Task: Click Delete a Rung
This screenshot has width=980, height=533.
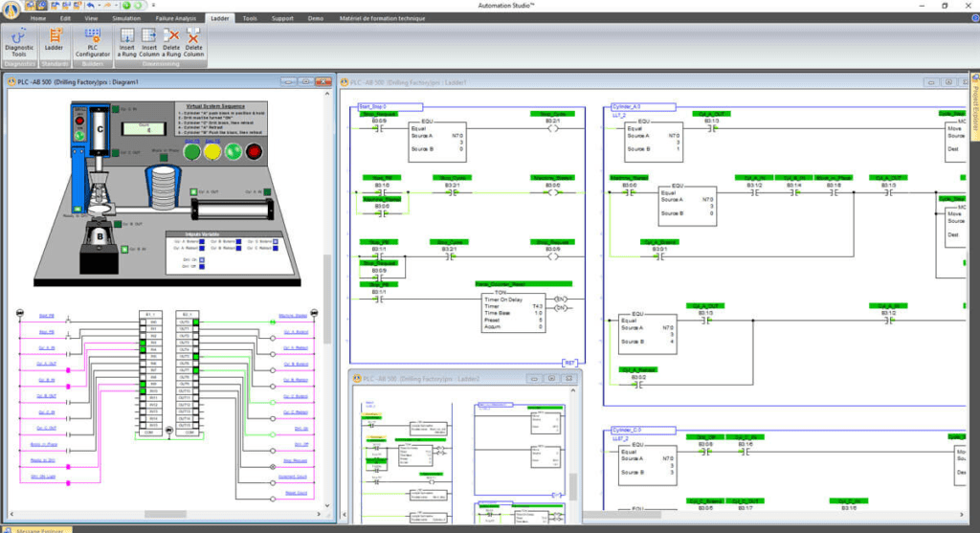Action: (x=171, y=42)
